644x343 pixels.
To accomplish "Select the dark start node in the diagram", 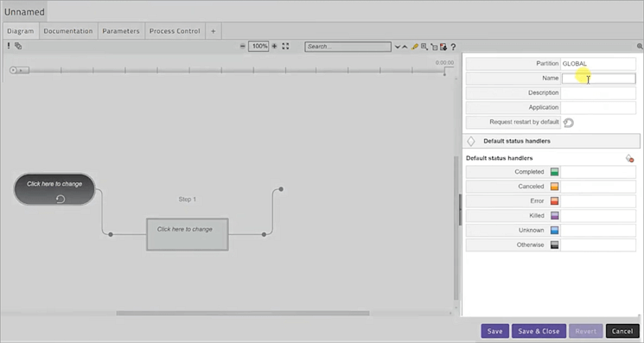I will click(x=54, y=188).
